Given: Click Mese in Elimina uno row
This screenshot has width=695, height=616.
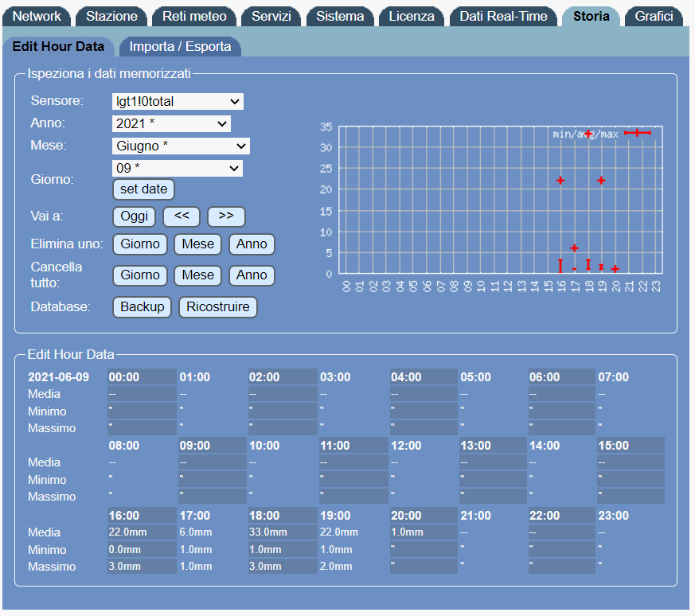Looking at the screenshot, I should pyautogui.click(x=197, y=244).
